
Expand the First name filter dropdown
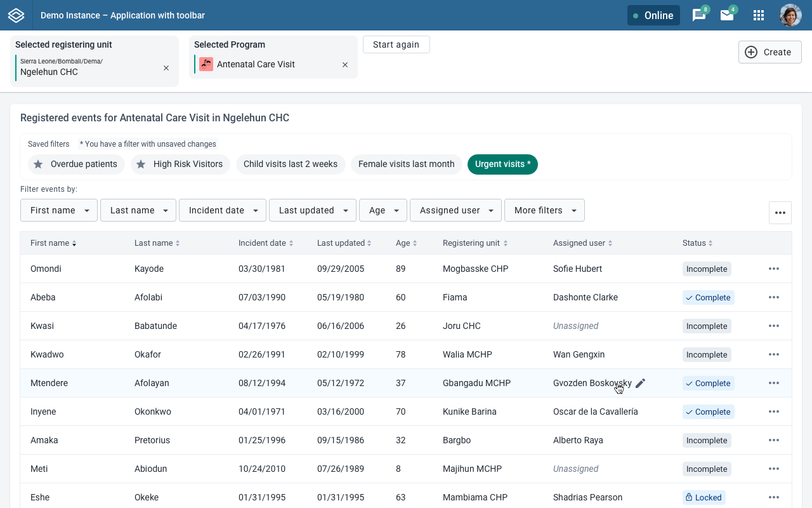point(59,210)
